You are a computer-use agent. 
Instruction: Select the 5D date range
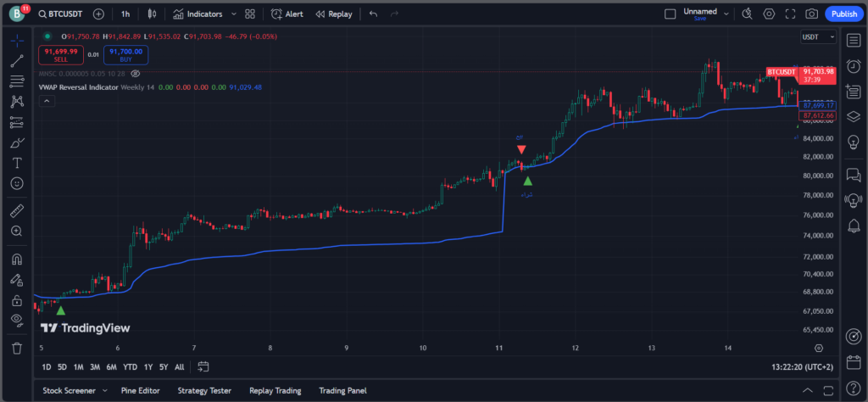(x=62, y=366)
